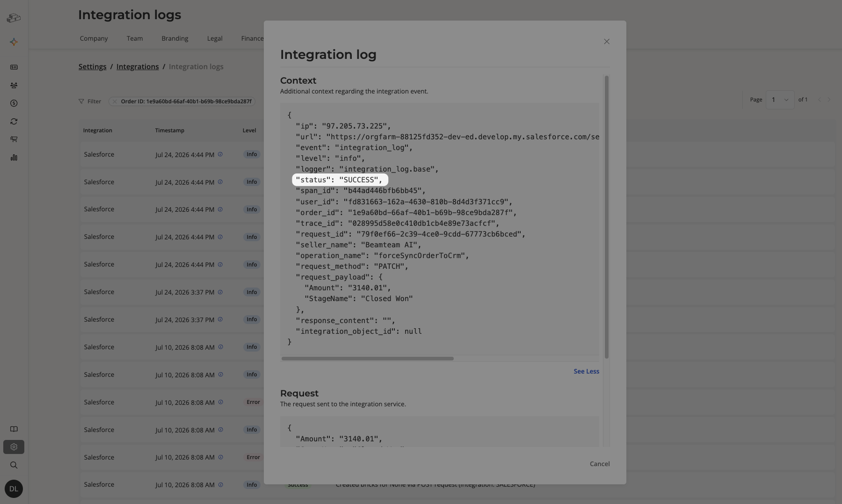Close the Integration log dialog with X
The width and height of the screenshot is (842, 504).
[x=607, y=42]
